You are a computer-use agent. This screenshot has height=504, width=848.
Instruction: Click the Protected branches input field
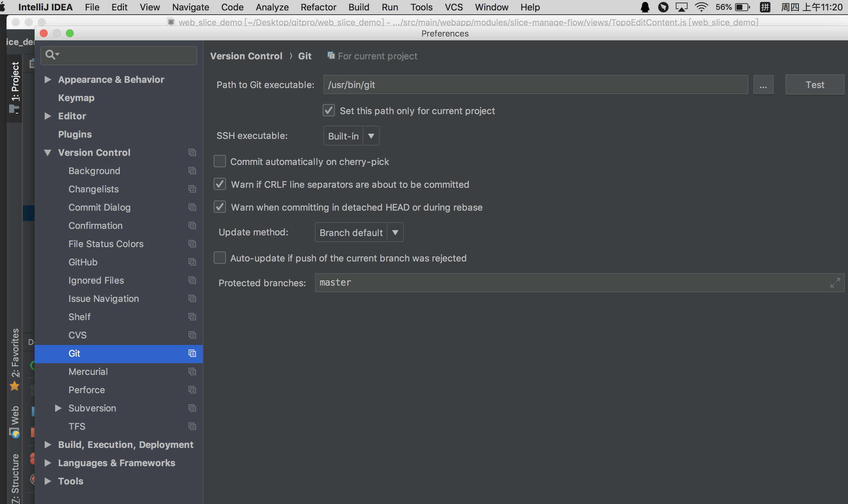[580, 283]
